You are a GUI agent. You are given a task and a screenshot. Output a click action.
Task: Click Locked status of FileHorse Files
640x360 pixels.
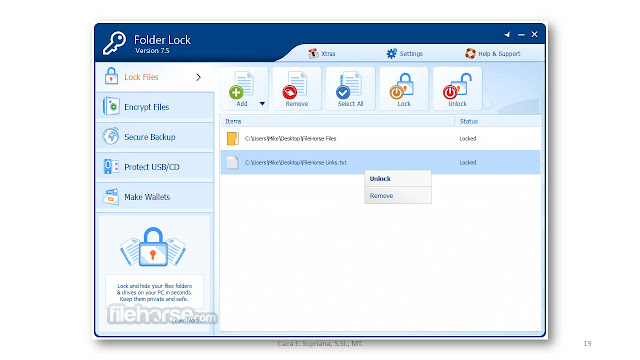coord(468,139)
